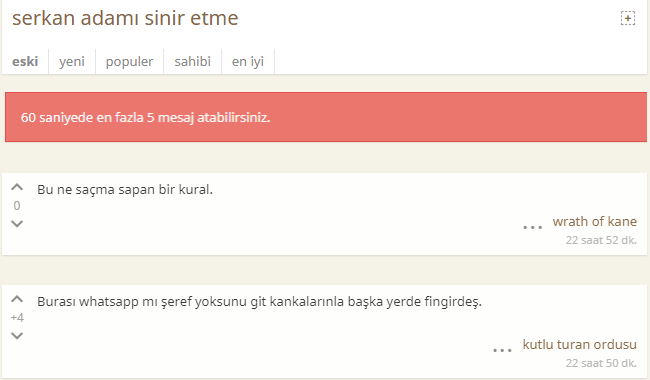Downvote the kutlu turan ordusu entry
This screenshot has height=380, width=650.
pos(17,336)
